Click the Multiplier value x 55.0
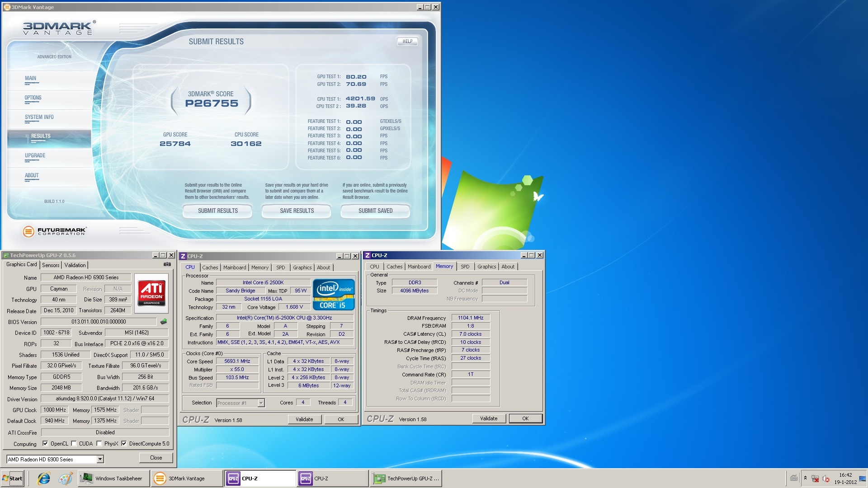Viewport: 868px width, 488px height. tap(237, 369)
